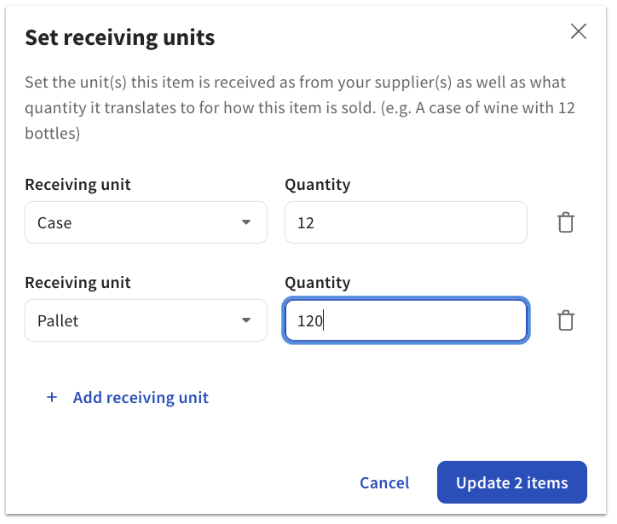Screen dimensions: 617x524
Task: Delete the Pallet receiving unit row
Action: pos(566,321)
